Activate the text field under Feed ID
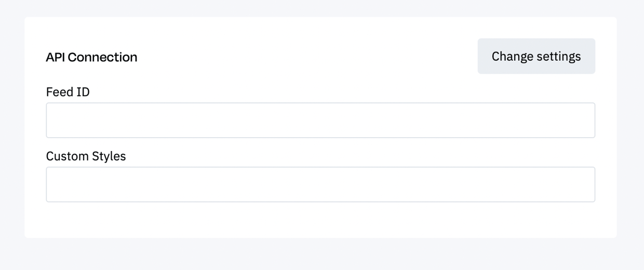 [320, 120]
